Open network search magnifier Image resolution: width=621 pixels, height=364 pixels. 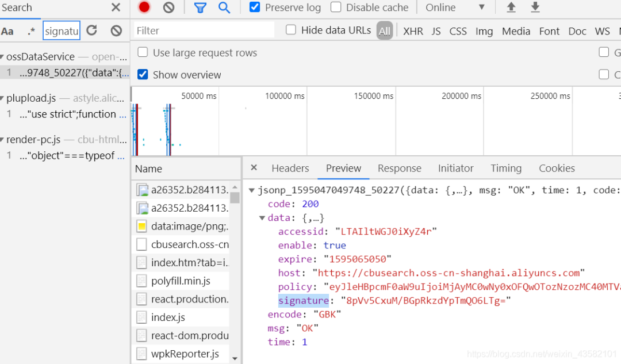(x=224, y=7)
